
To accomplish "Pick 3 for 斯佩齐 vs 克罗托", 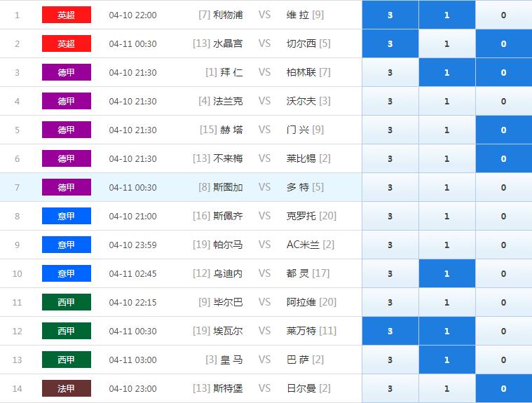I will coord(390,216).
